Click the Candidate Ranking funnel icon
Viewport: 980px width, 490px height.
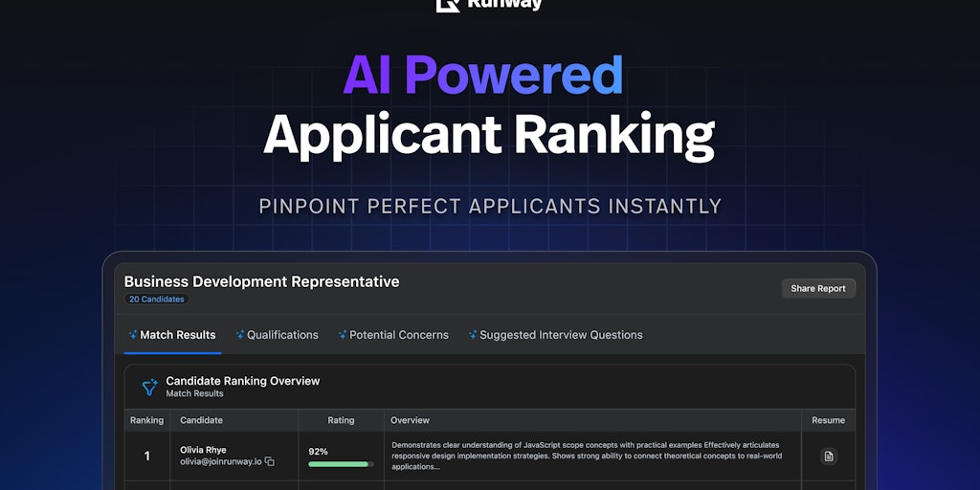pos(150,388)
